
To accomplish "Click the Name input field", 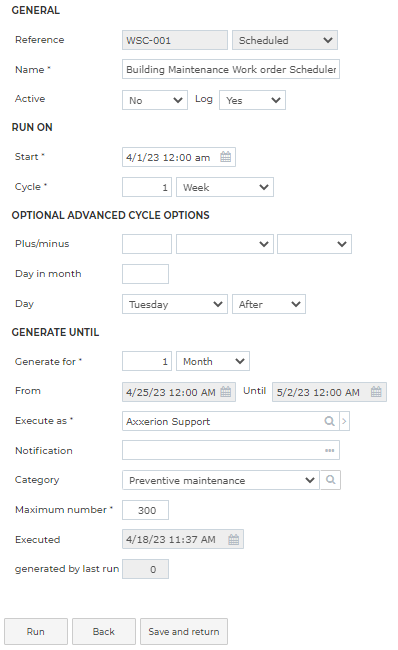I will [231, 69].
